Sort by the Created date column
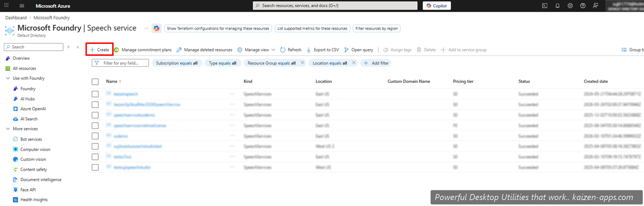The image size is (644, 206). (596, 81)
